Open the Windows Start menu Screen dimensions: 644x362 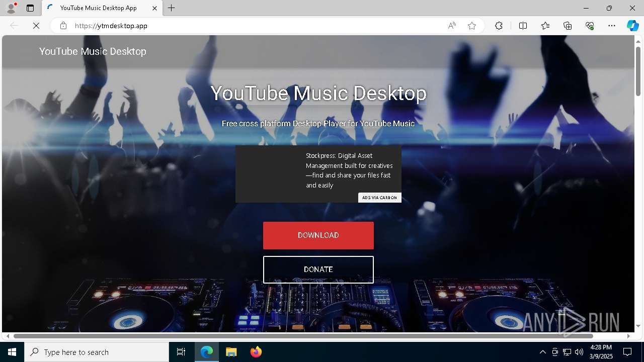click(x=12, y=352)
